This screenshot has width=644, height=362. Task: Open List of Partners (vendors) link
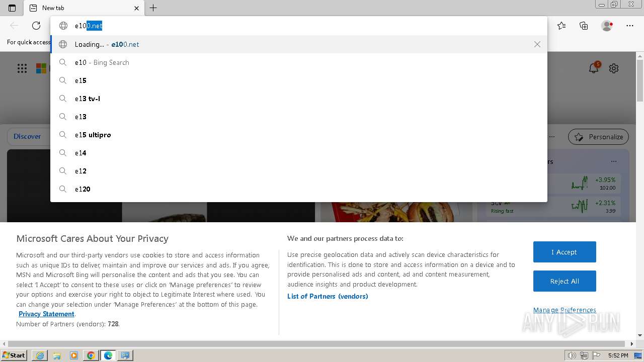328,296
